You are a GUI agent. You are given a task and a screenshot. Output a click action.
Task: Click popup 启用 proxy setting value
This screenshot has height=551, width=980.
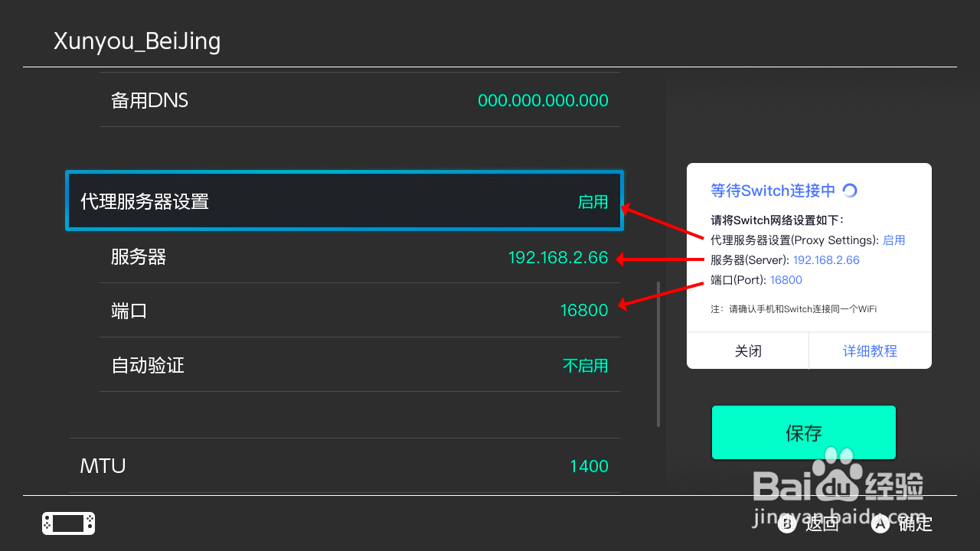[894, 240]
